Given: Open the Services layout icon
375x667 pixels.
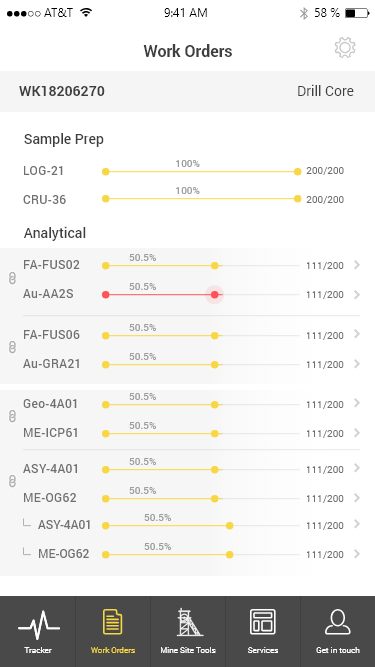Looking at the screenshot, I should (262, 622).
